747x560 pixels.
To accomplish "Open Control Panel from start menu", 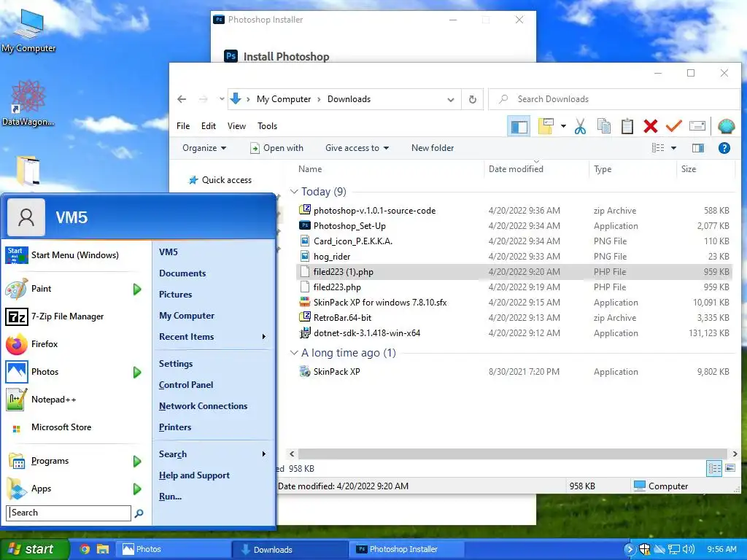I will 186,385.
